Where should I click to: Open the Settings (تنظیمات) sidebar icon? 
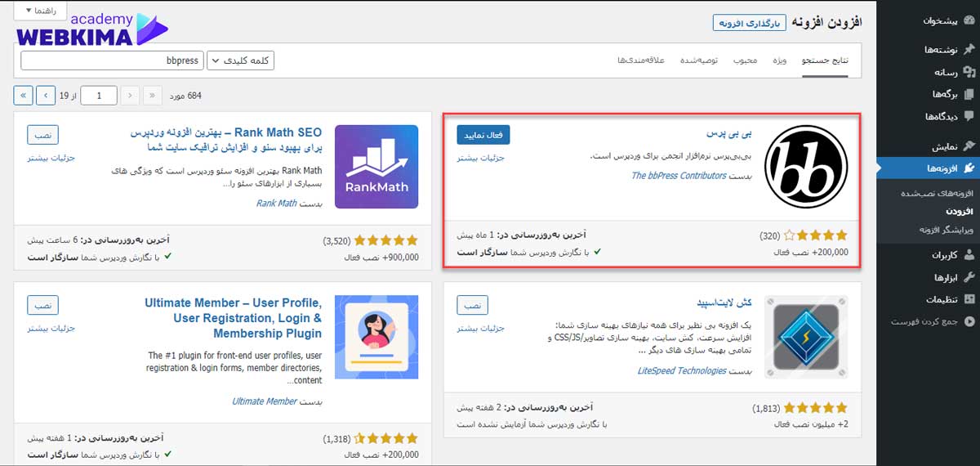tap(969, 298)
